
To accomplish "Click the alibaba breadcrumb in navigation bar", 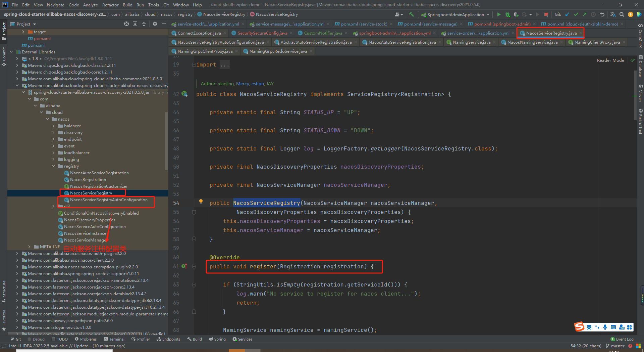I will [x=132, y=14].
